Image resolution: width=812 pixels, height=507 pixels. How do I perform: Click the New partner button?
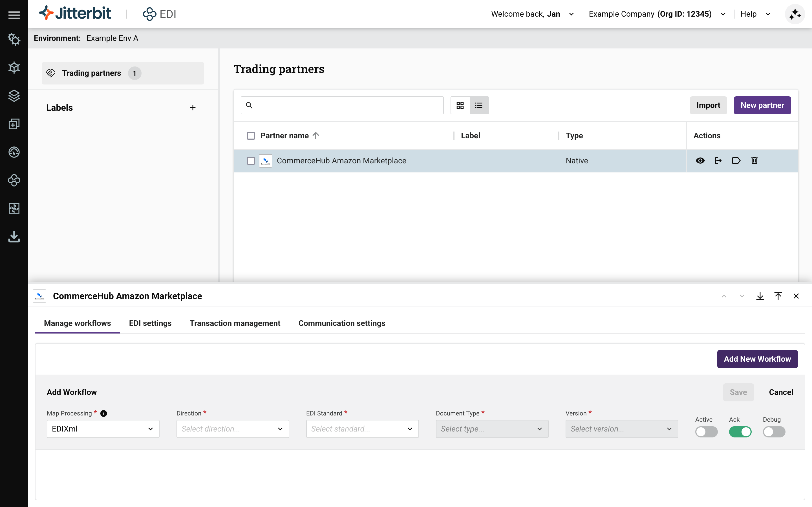click(762, 105)
